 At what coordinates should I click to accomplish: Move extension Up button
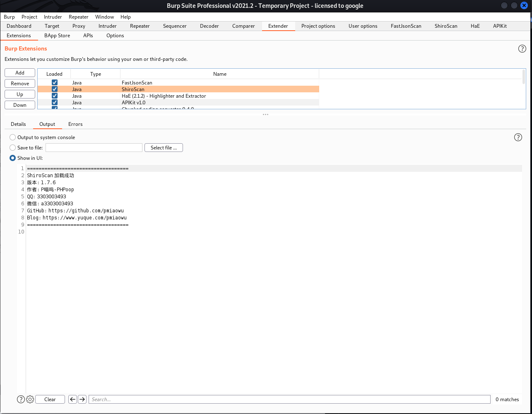(x=20, y=94)
